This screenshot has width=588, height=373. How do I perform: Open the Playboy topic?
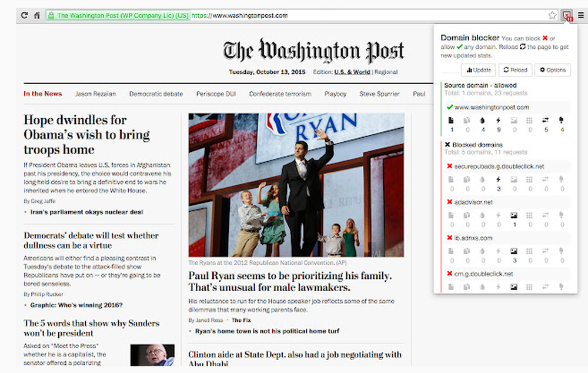(x=335, y=94)
